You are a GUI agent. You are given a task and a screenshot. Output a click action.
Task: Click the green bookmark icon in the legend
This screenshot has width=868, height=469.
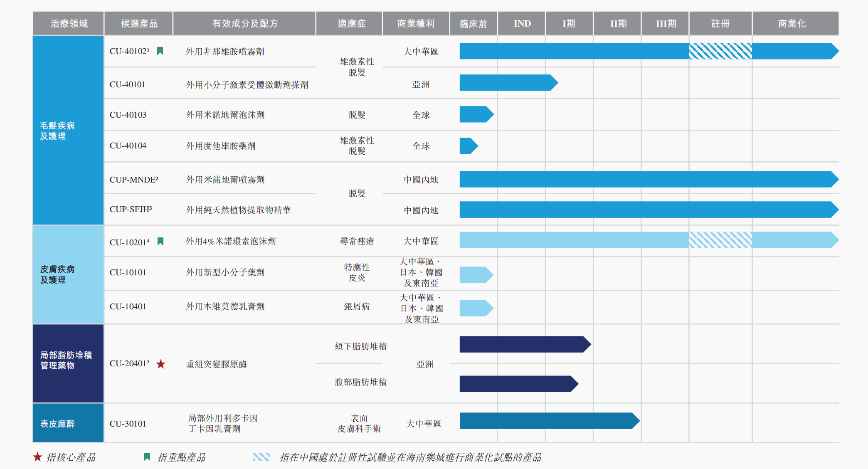[x=147, y=457]
